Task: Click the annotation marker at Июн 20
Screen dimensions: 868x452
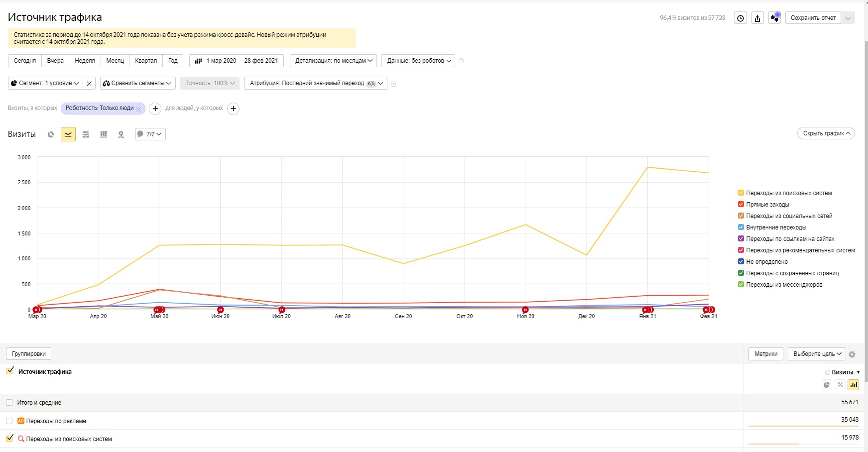Action: coord(221,310)
